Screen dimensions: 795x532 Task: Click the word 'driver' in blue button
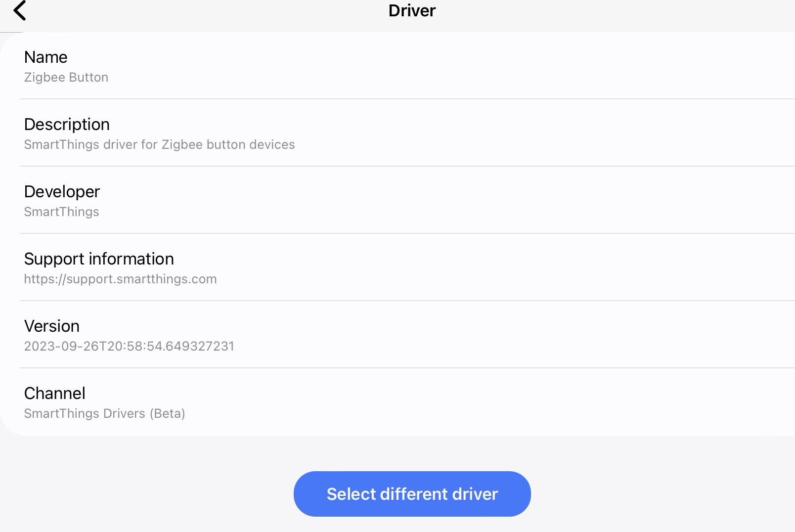coord(475,494)
